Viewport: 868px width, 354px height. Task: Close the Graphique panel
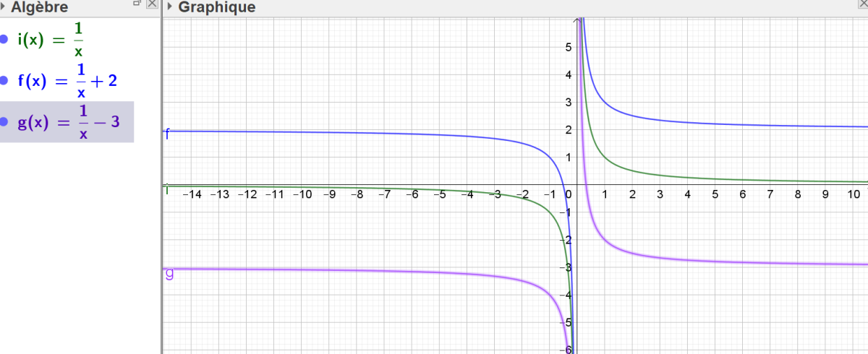[x=861, y=4]
